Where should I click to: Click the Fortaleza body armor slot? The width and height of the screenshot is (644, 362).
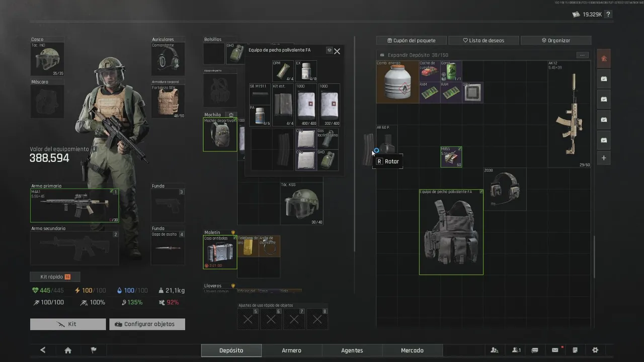pyautogui.click(x=168, y=102)
